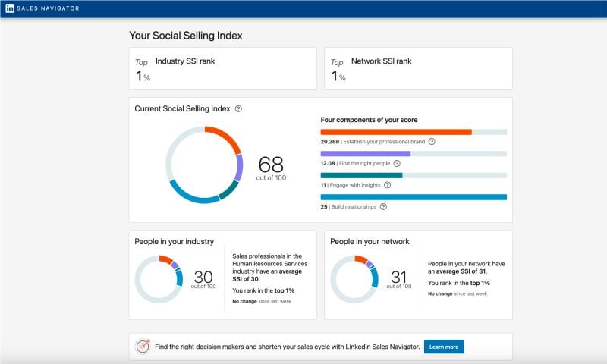Click the 68 out of 100 score
Screen dimensions: 607x364
click(271, 168)
